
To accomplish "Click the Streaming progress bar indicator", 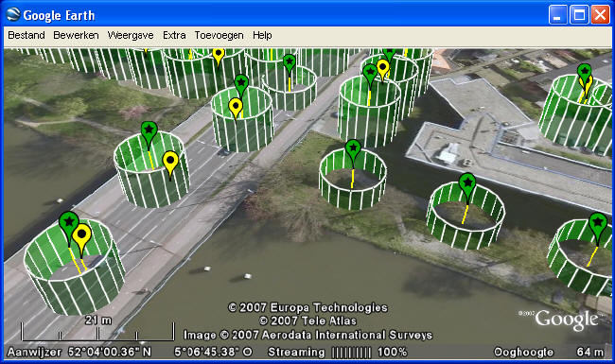I will [351, 353].
